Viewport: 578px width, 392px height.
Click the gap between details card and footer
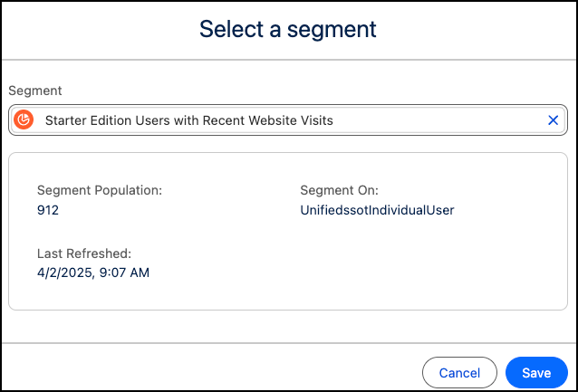pyautogui.click(x=288, y=327)
